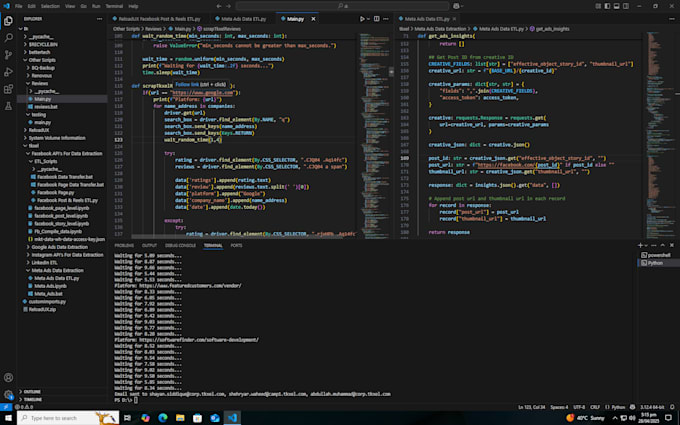680x425 pixels.
Task: Close Meta Ads Data ETL.py tab in right group
Action: click(x=454, y=19)
